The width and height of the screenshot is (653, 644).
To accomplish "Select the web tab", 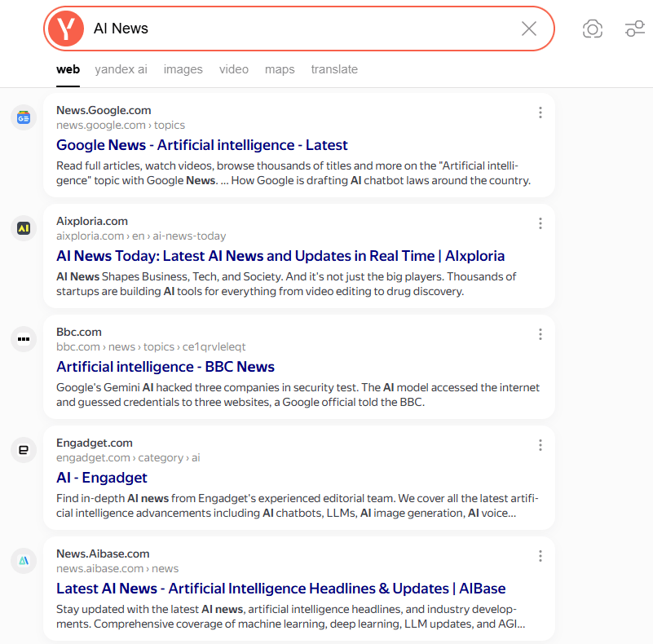I will coord(68,69).
